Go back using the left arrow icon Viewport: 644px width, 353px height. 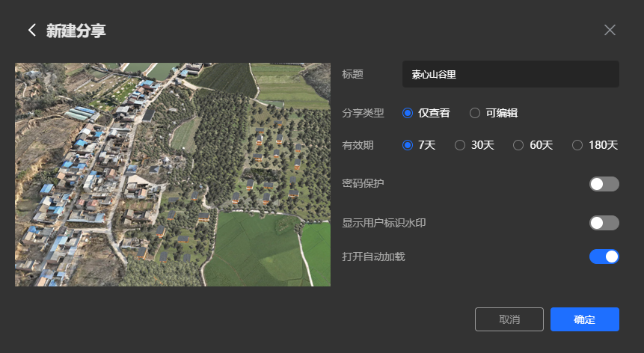[32, 30]
